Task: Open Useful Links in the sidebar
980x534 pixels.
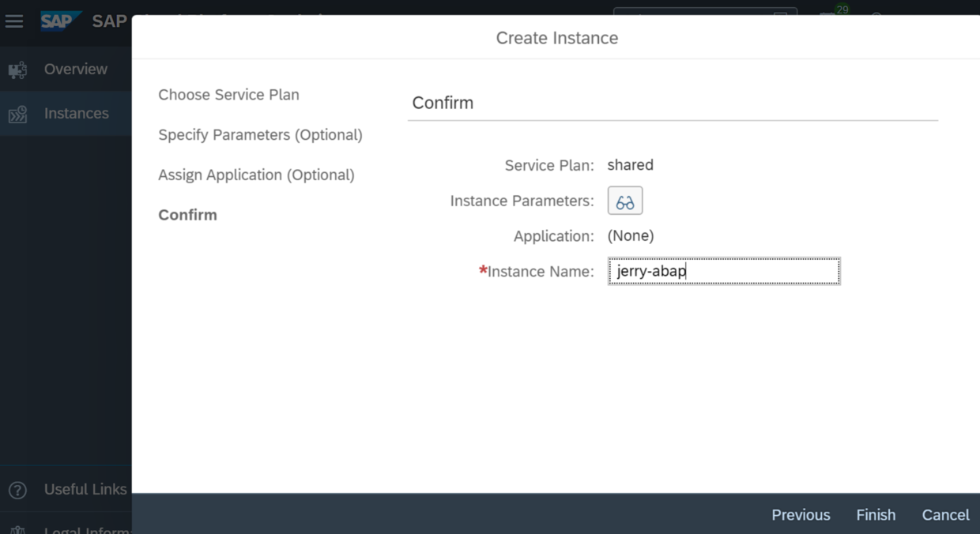Action: [x=85, y=490]
